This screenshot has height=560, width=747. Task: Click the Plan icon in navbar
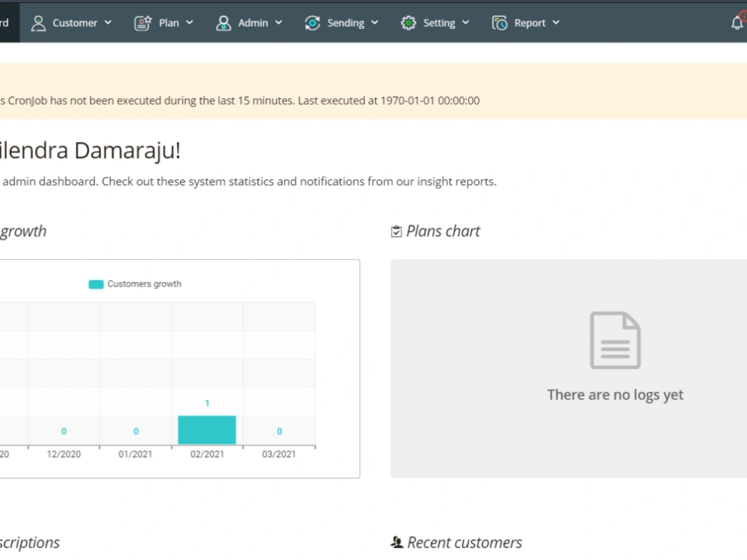pyautogui.click(x=143, y=23)
